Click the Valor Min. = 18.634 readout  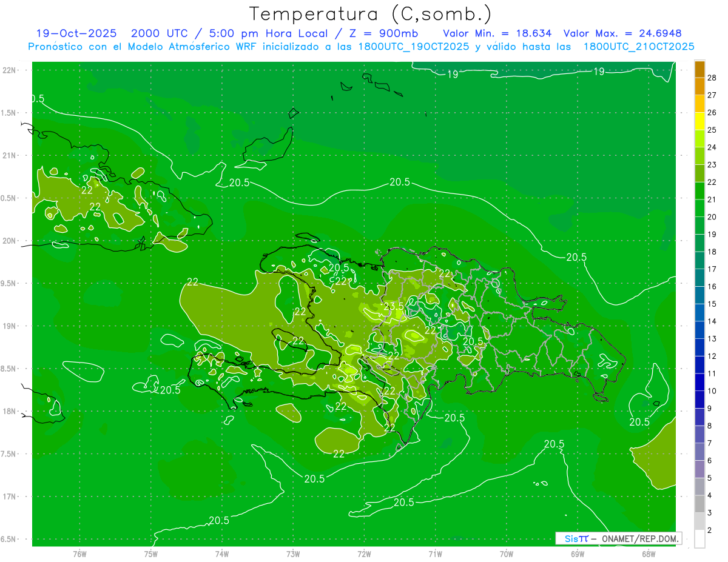click(497, 33)
